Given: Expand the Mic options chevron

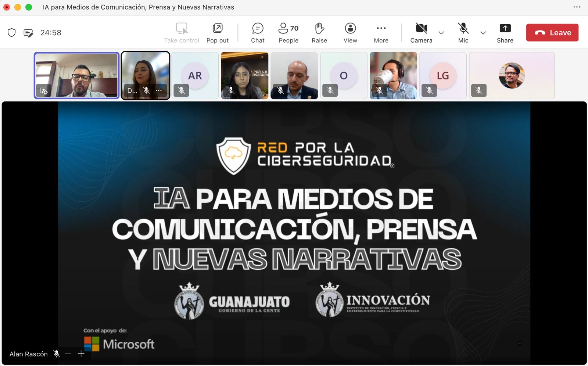Looking at the screenshot, I should click(x=483, y=33).
